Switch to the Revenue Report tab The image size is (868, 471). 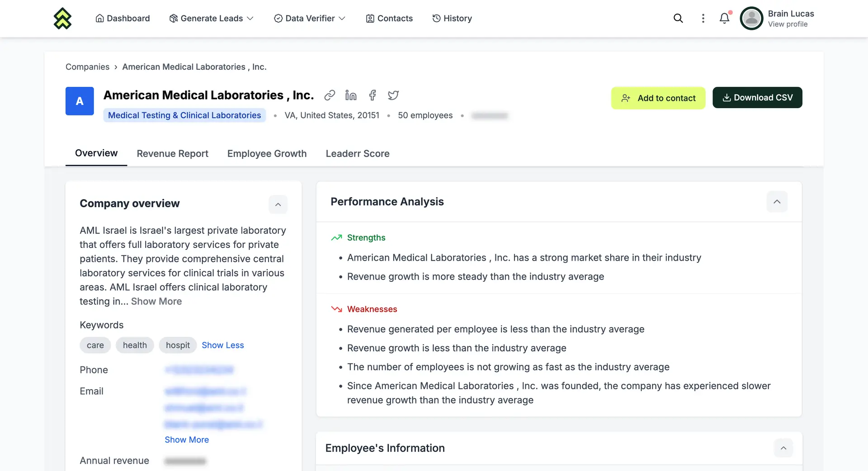(x=172, y=153)
